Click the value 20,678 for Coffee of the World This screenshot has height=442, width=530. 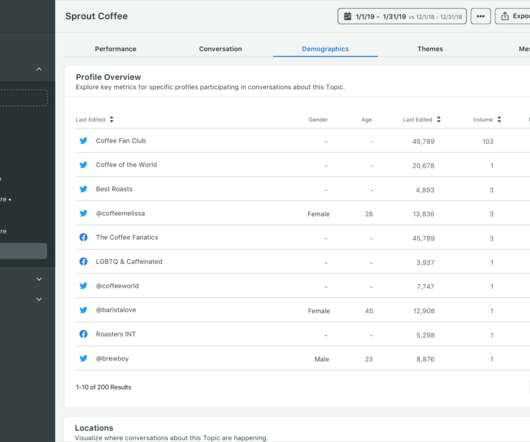pyautogui.click(x=423, y=166)
